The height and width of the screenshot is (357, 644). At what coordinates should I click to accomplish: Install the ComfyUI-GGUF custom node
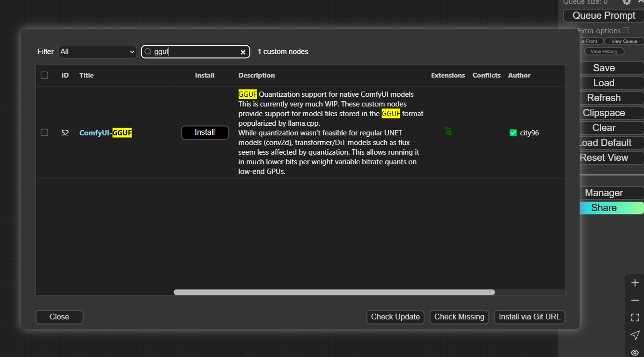(205, 132)
